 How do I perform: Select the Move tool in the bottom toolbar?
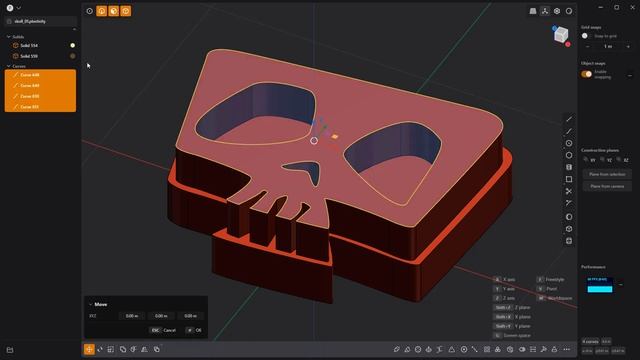click(x=89, y=349)
